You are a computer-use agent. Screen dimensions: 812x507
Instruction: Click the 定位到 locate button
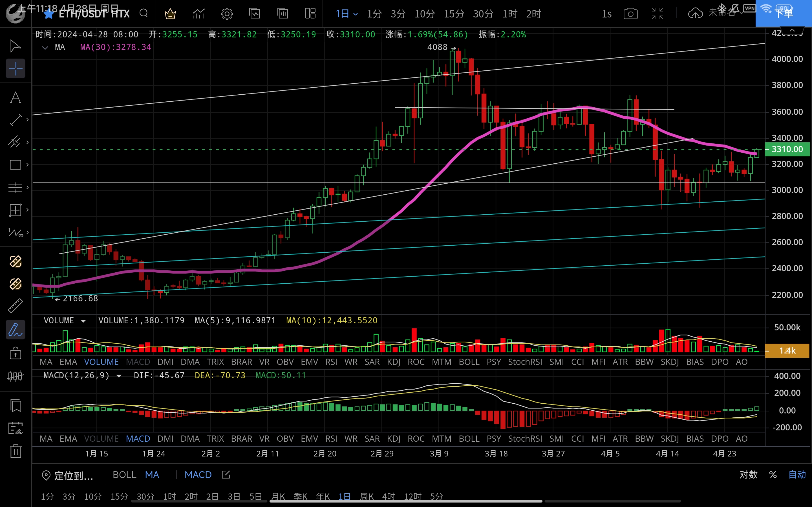67,475
